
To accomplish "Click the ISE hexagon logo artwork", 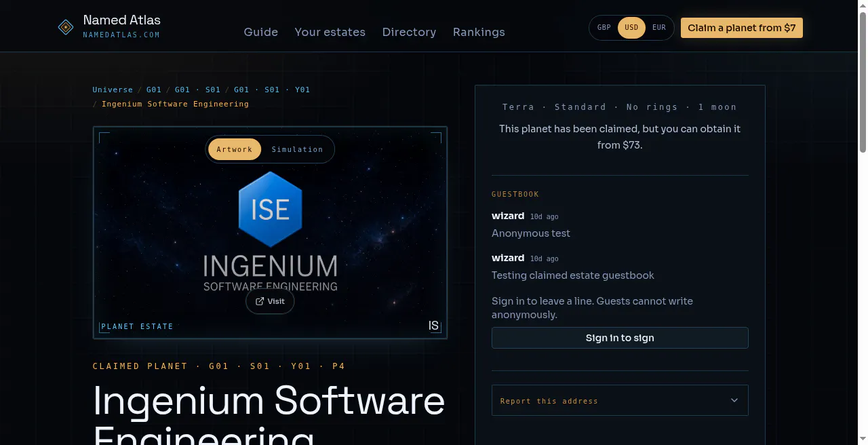I will [271, 209].
